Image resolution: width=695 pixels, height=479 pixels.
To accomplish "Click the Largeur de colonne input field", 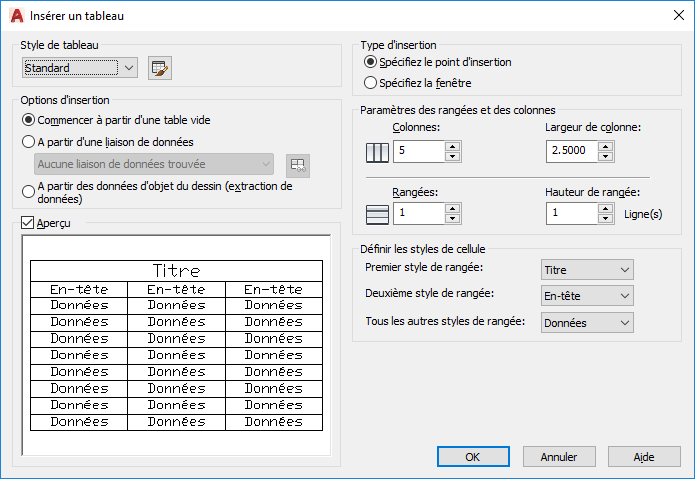I will point(572,152).
